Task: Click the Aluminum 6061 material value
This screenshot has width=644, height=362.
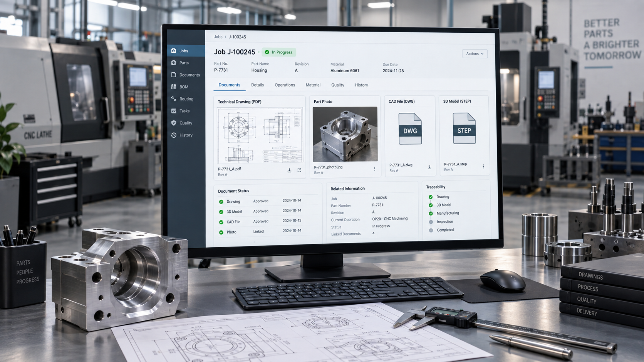Action: 345,71
